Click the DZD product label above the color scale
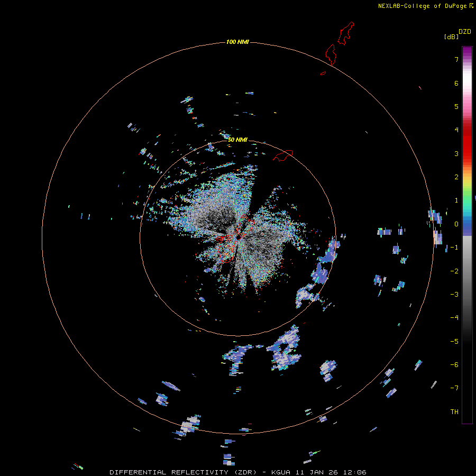The image size is (476, 476). coord(465,32)
